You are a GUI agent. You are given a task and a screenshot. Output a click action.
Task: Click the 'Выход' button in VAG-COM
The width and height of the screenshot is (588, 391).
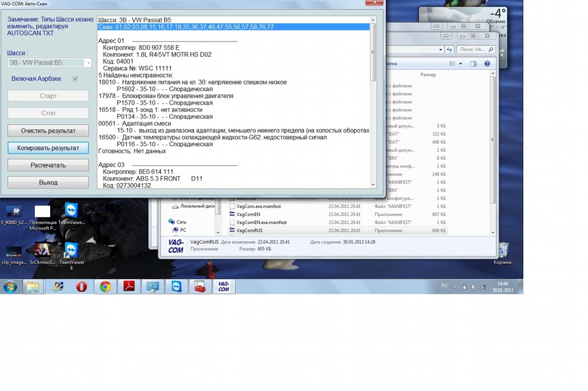pos(48,182)
